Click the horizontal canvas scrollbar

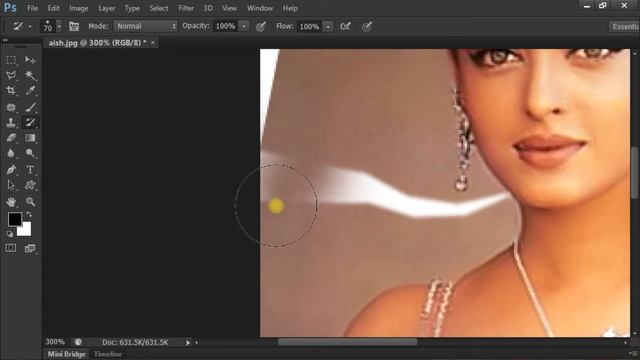coord(347,342)
